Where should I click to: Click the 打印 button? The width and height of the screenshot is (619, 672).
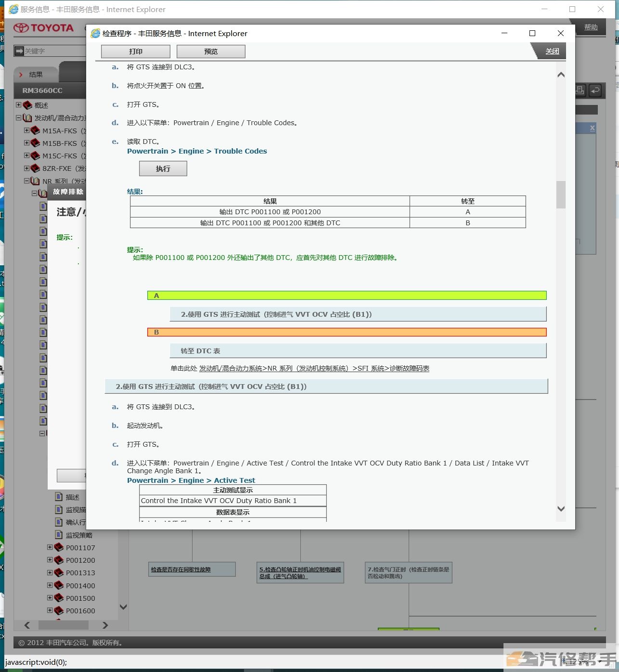pyautogui.click(x=136, y=52)
